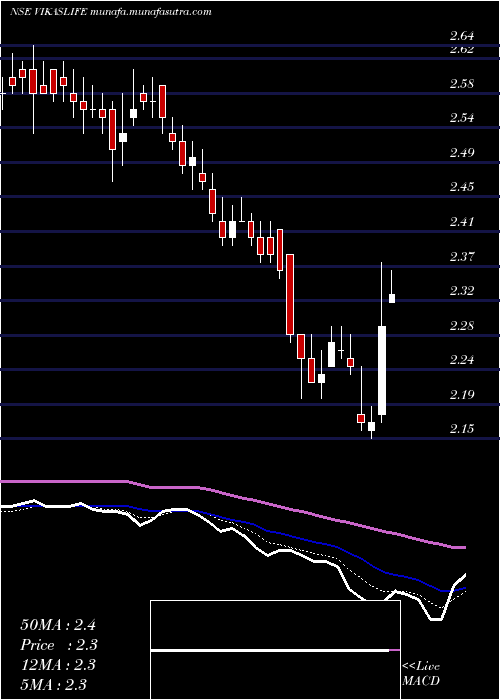Click the 12MA : 2.3 readout

(58, 664)
